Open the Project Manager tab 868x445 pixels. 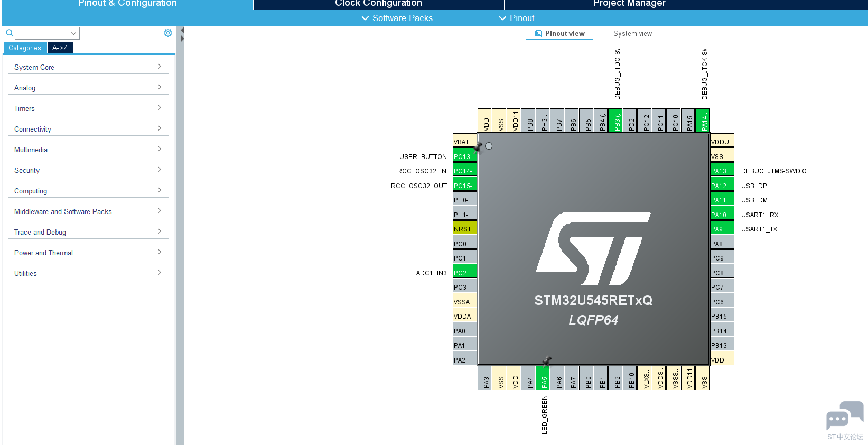coord(630,4)
